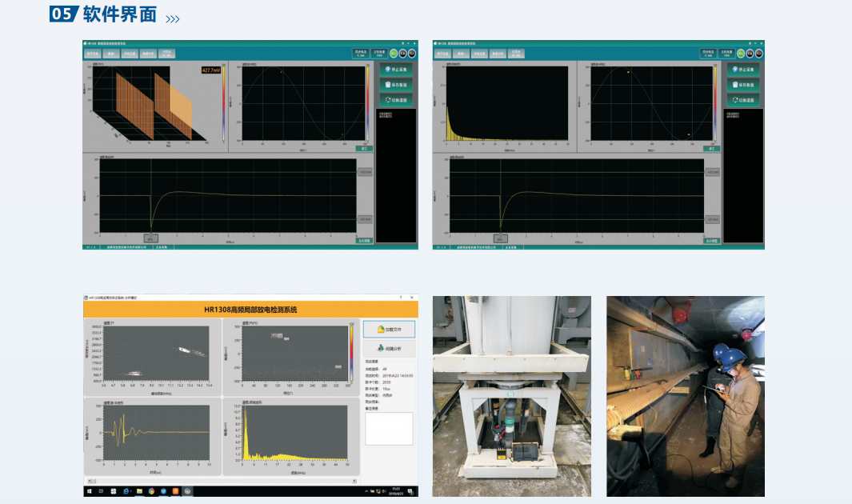The width and height of the screenshot is (852, 504).
Task: Click the trigger marker below the yellow spectrum window waveform
Action: (500, 238)
